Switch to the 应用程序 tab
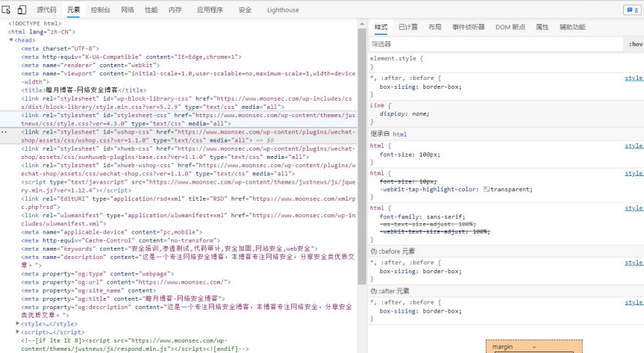 pyautogui.click(x=210, y=10)
